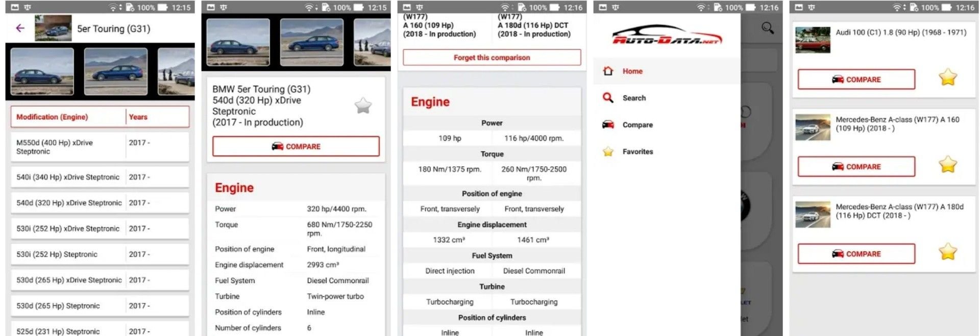Open the first photo above the BMW 540d card
980x336 pixels.
coord(238,42)
